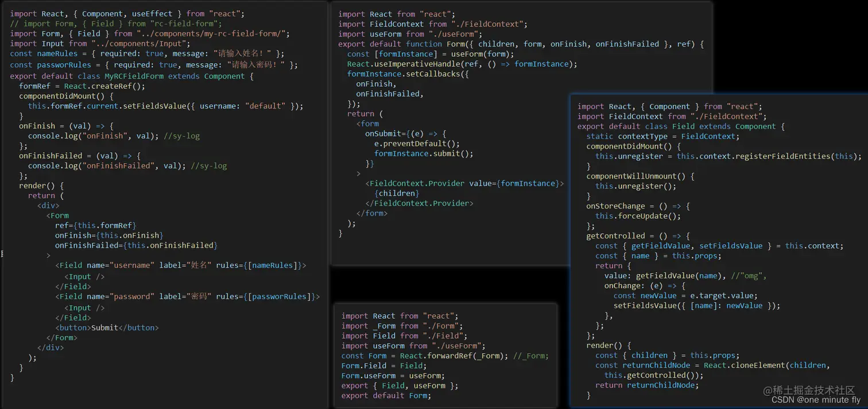Click the Form.useForm = useForm line

pyautogui.click(x=393, y=376)
